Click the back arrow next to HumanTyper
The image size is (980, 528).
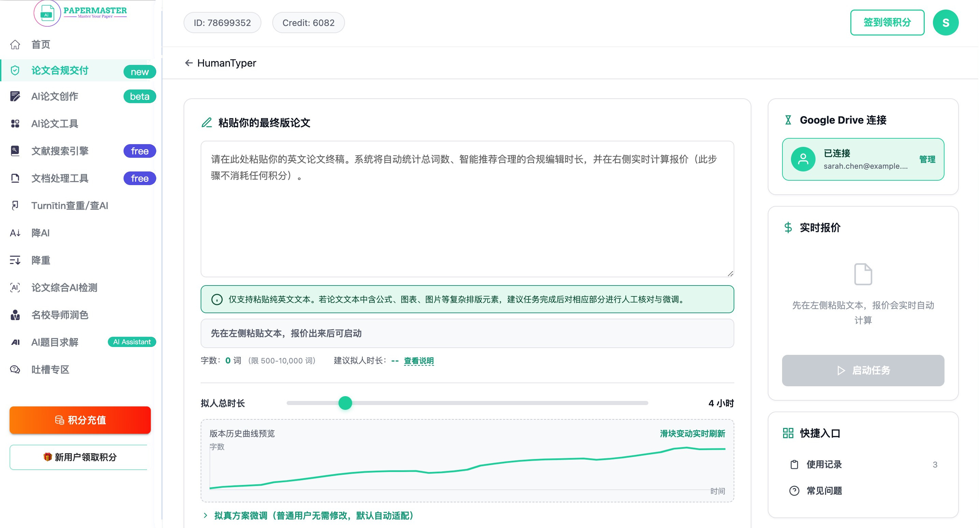[189, 63]
